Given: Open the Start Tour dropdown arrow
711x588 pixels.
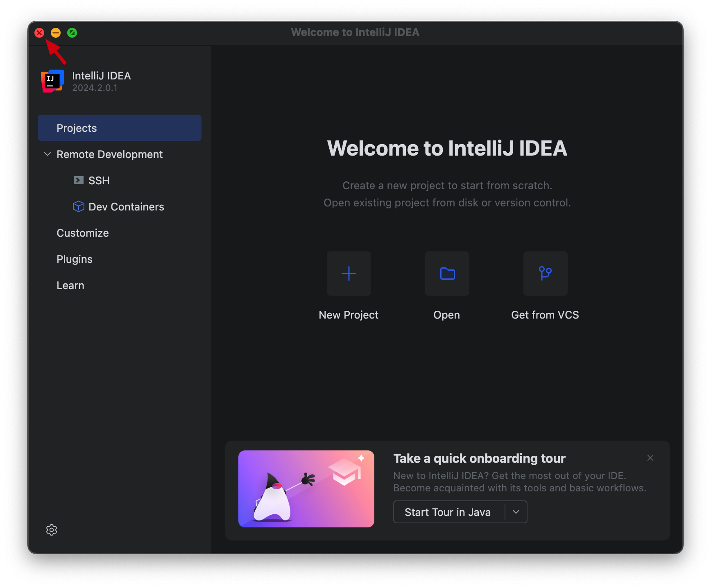Looking at the screenshot, I should pos(516,512).
